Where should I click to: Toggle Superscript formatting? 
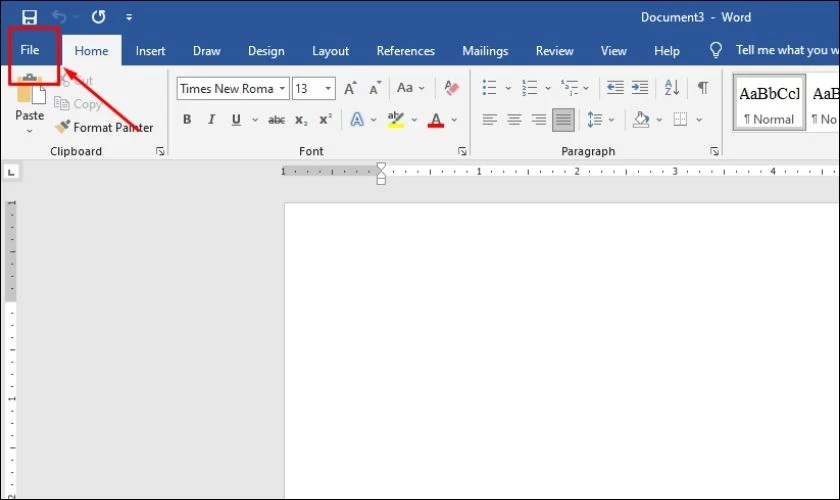[x=326, y=120]
